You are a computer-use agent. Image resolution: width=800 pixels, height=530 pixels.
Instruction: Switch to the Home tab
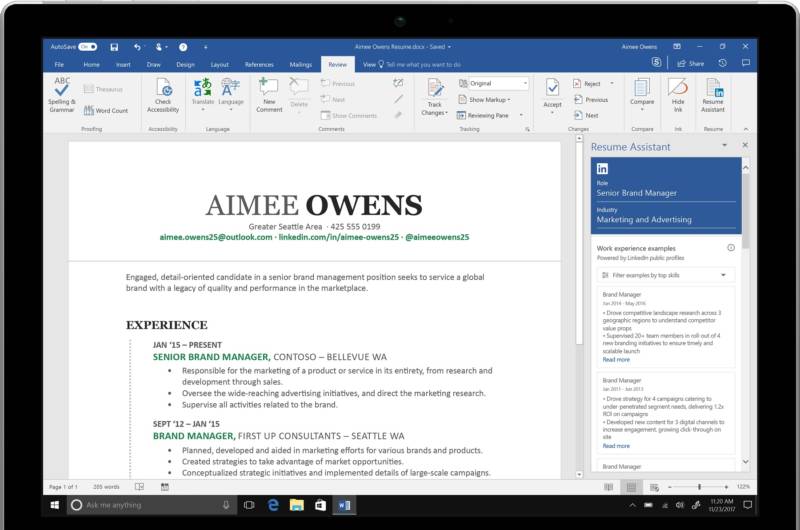[92, 65]
